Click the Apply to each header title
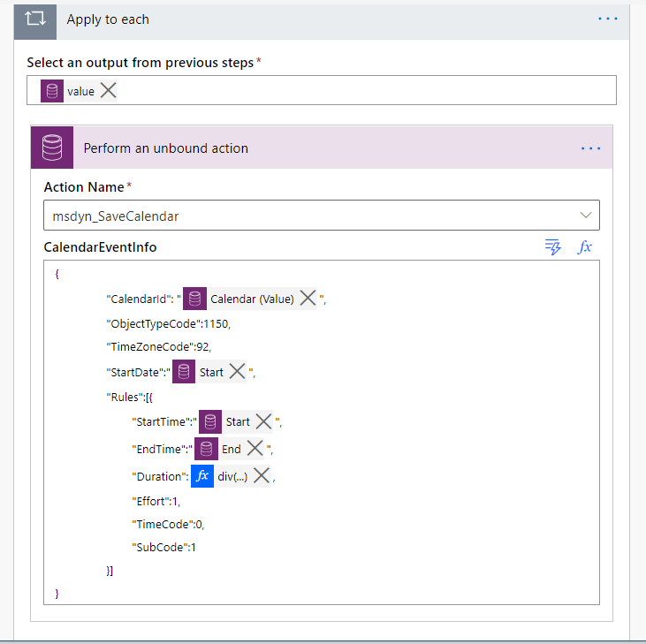The image size is (646, 644). click(x=108, y=19)
